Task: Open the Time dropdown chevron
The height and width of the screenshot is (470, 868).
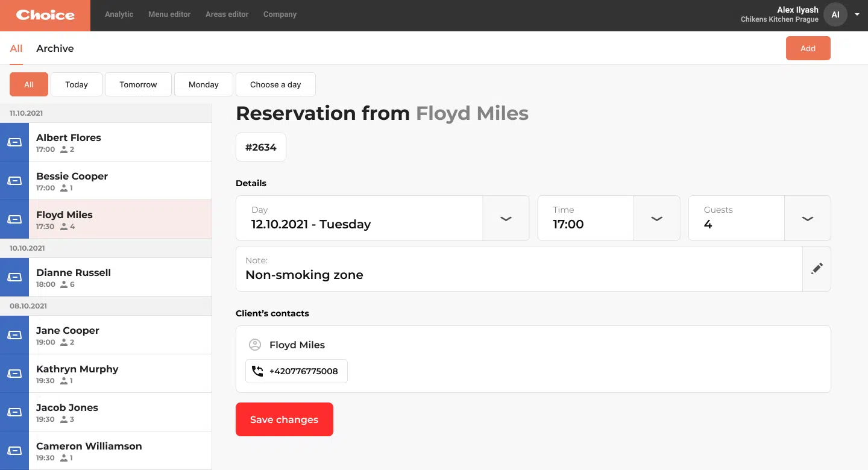Action: pos(656,218)
